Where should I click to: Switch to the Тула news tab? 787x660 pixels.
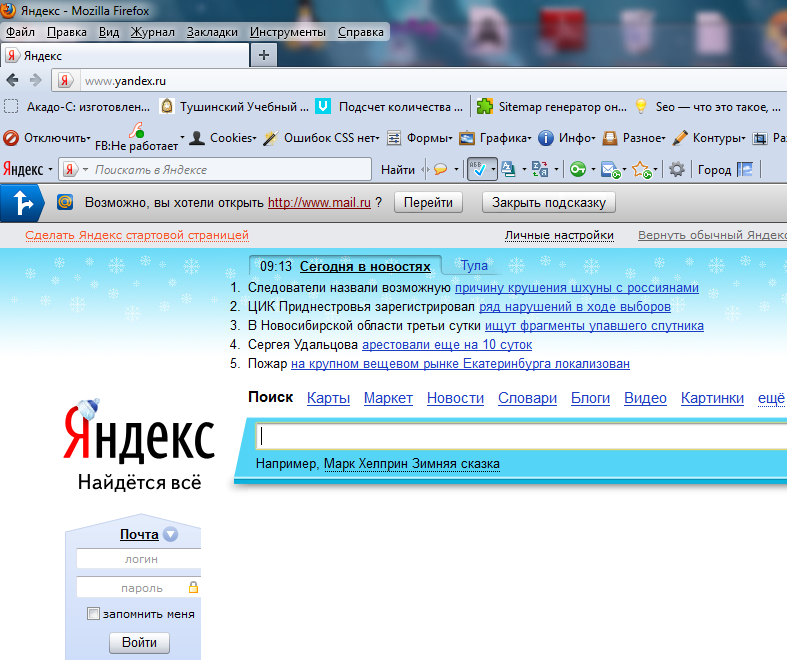(x=474, y=265)
